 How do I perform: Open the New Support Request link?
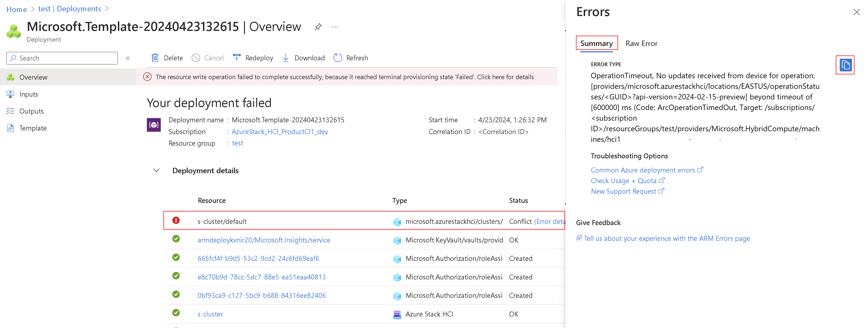pos(624,192)
